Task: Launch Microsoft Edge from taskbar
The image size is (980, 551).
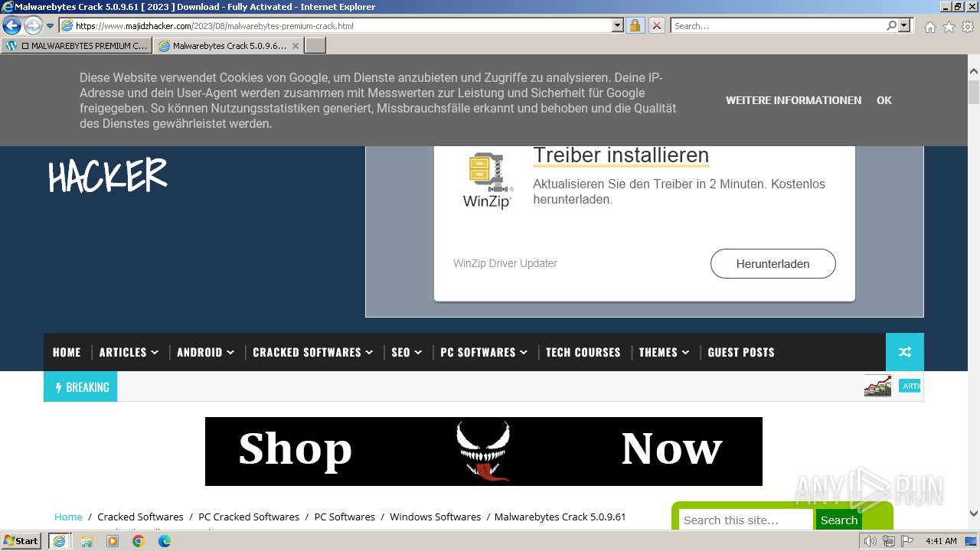Action: point(165,541)
